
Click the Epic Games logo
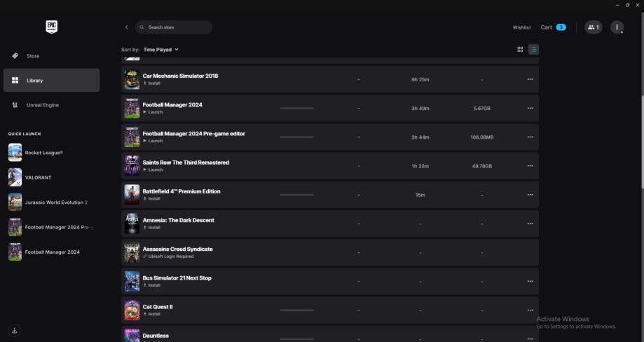pos(51,27)
